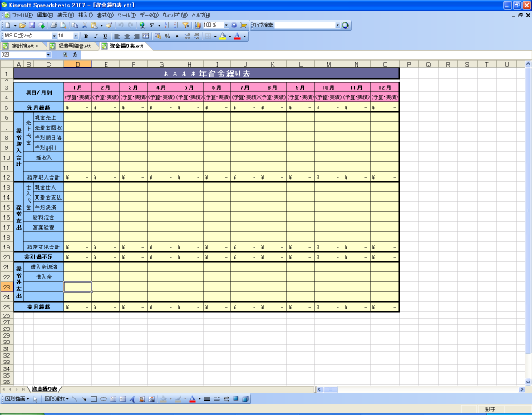532x415 pixels.
Task: Click the formatting Font Color red A
Action: click(237, 37)
